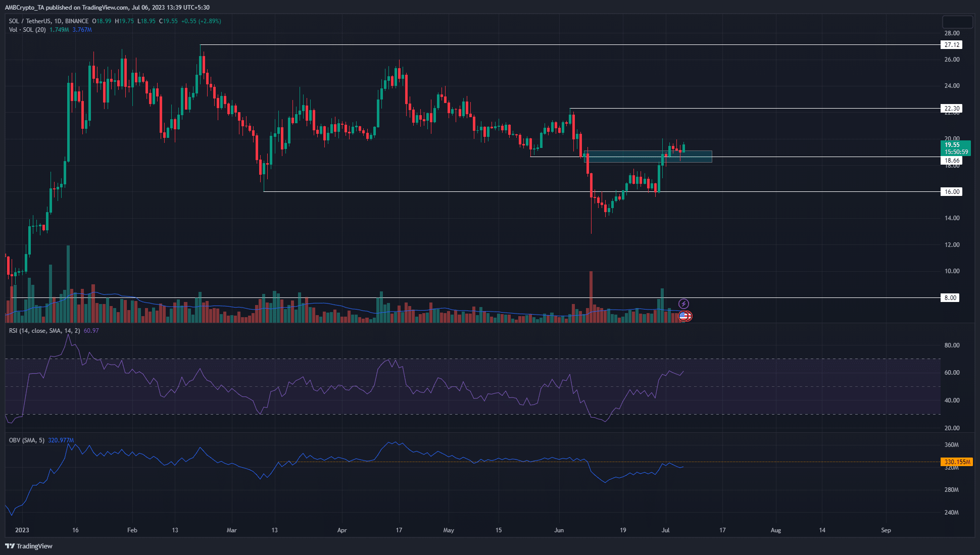Screen dimensions: 980x555
Task: Open the US flag economic event marker
Action: (x=683, y=316)
